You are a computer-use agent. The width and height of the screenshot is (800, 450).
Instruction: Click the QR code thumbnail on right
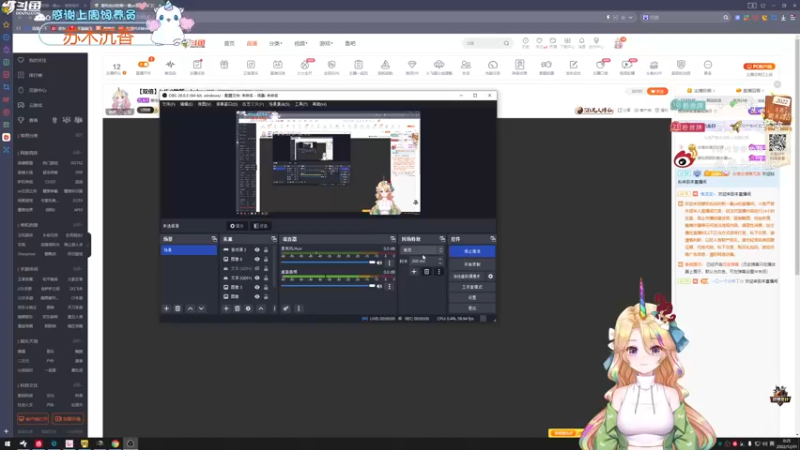(777, 143)
